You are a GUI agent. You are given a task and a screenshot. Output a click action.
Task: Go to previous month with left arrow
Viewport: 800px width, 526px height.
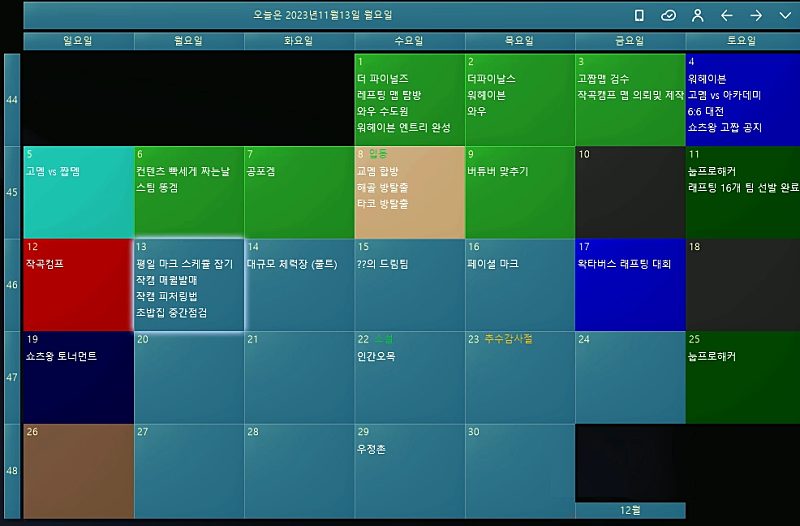pos(727,16)
